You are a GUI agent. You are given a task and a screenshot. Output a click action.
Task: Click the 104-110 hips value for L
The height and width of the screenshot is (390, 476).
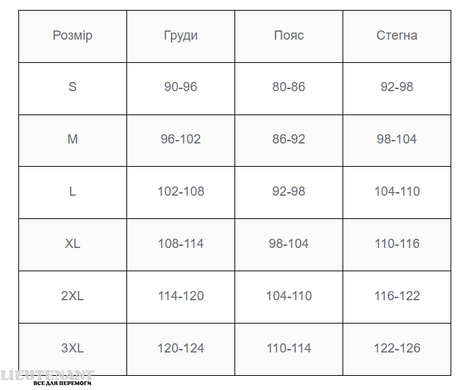click(x=397, y=191)
